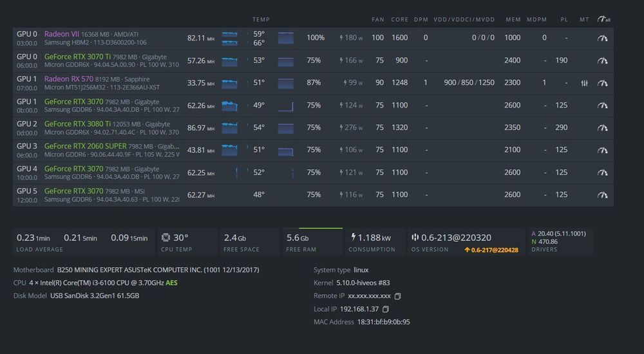This screenshot has height=354, width=644.
Task: Click power limit 290 for RTX 3080 Ti
Action: 562,127
